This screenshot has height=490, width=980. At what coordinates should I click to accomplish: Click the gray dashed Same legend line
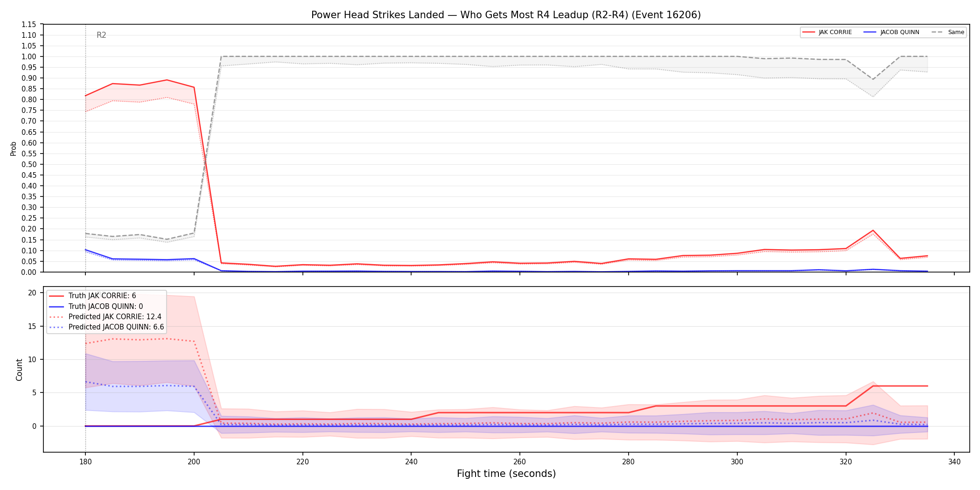[x=937, y=32]
